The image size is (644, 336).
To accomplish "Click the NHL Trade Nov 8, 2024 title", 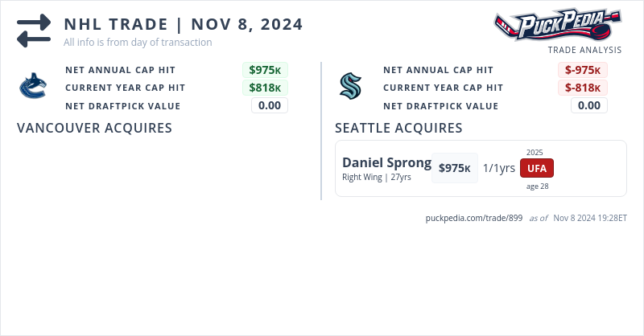I will point(184,24).
